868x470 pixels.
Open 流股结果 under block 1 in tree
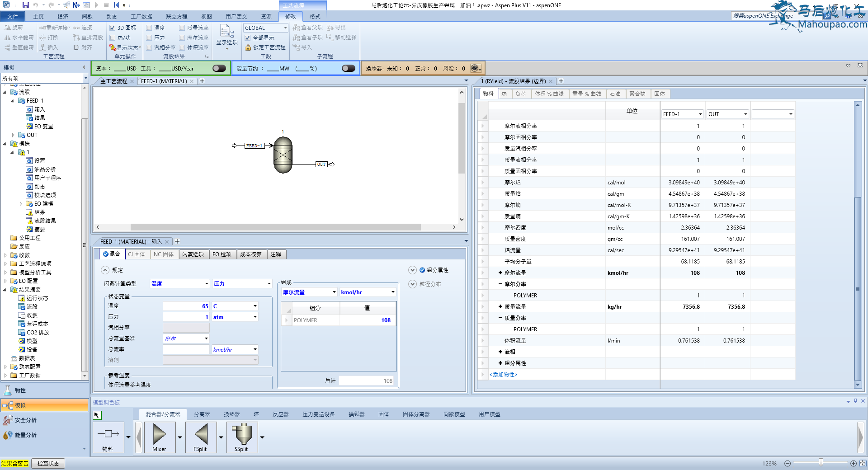(x=45, y=221)
